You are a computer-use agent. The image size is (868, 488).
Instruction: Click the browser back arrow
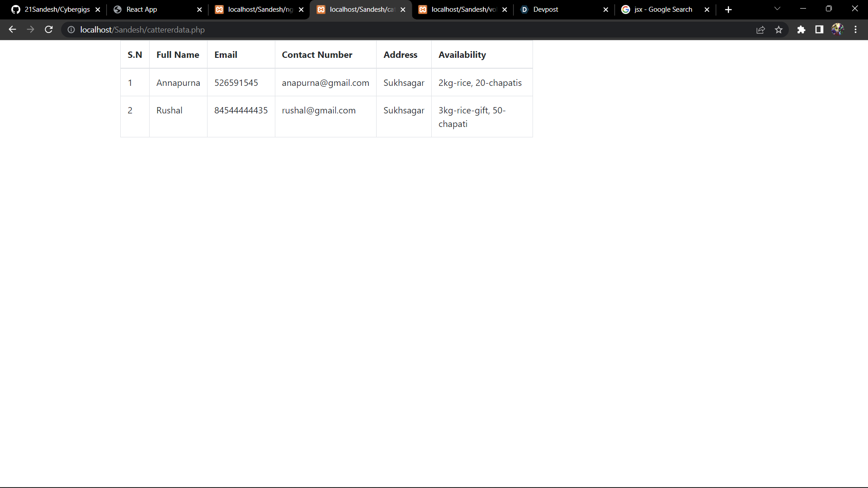12,29
